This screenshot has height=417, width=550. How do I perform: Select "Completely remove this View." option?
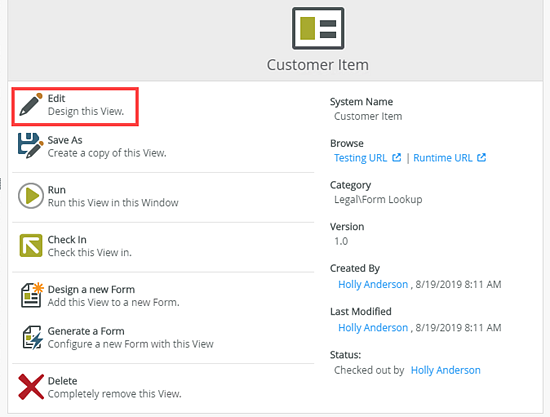tap(114, 394)
